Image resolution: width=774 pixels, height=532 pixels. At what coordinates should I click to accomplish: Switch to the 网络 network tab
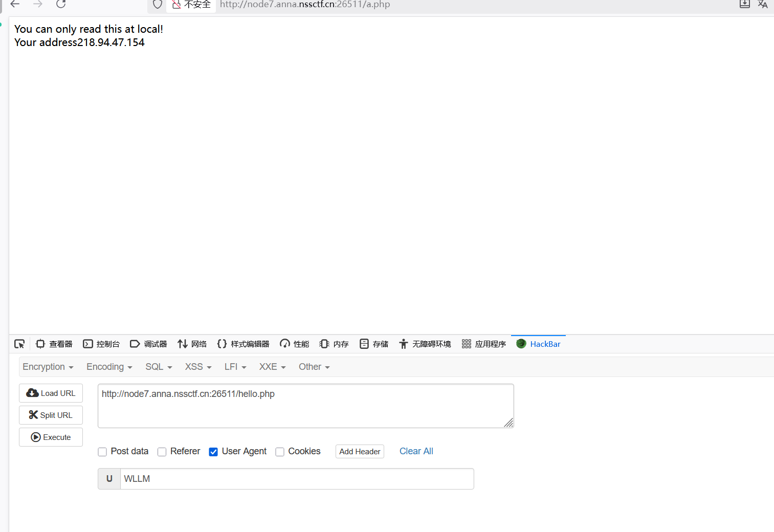(x=192, y=344)
